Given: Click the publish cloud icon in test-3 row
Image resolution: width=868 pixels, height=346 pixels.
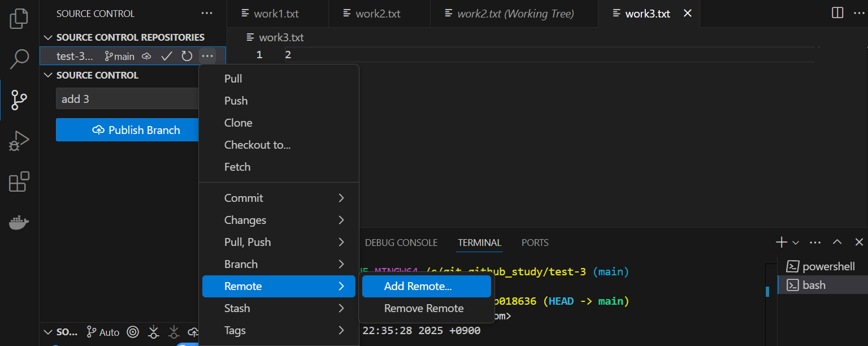Looking at the screenshot, I should click(146, 56).
